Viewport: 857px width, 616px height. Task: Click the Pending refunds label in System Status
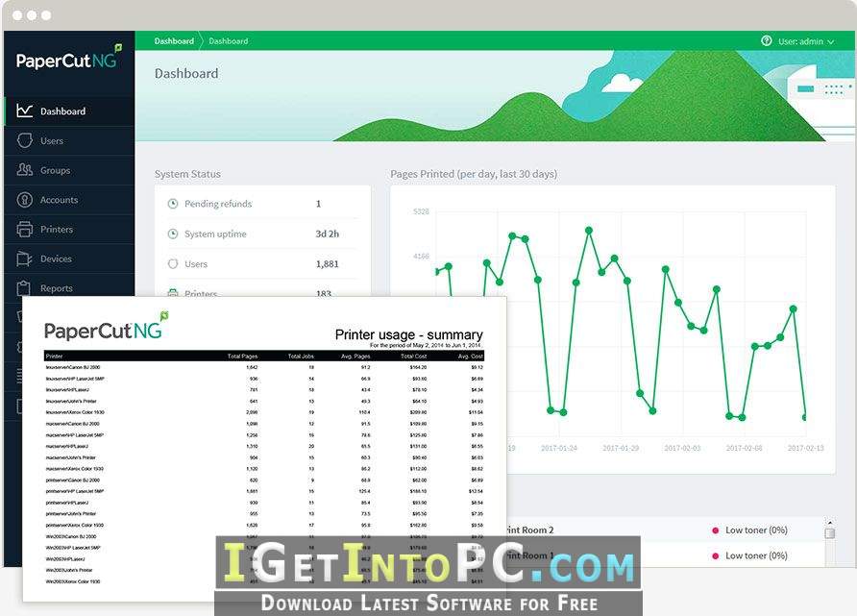tap(218, 204)
